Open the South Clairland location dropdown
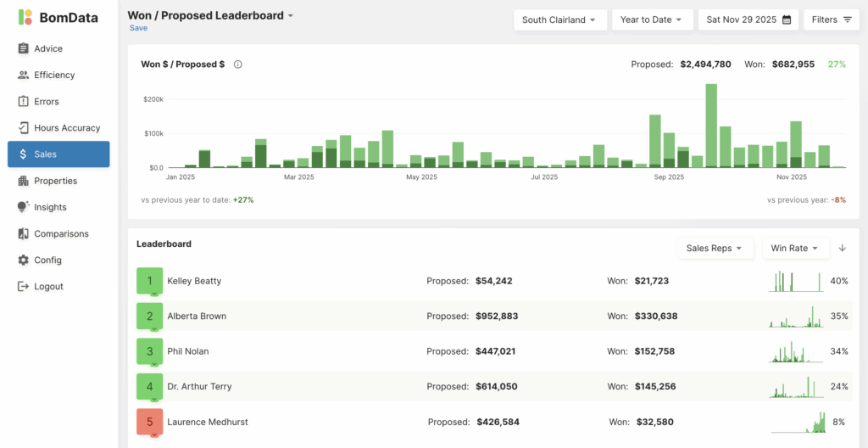Viewport: 868px width, 448px height. click(559, 20)
